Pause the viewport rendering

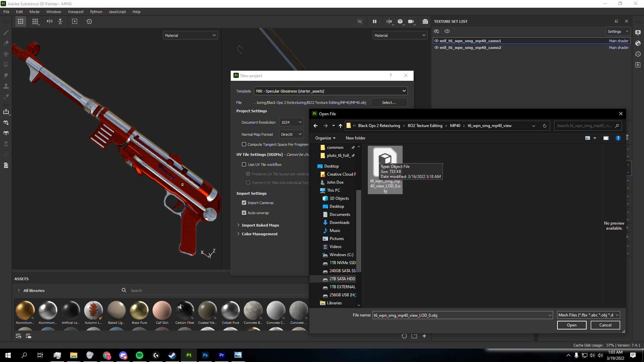375,21
